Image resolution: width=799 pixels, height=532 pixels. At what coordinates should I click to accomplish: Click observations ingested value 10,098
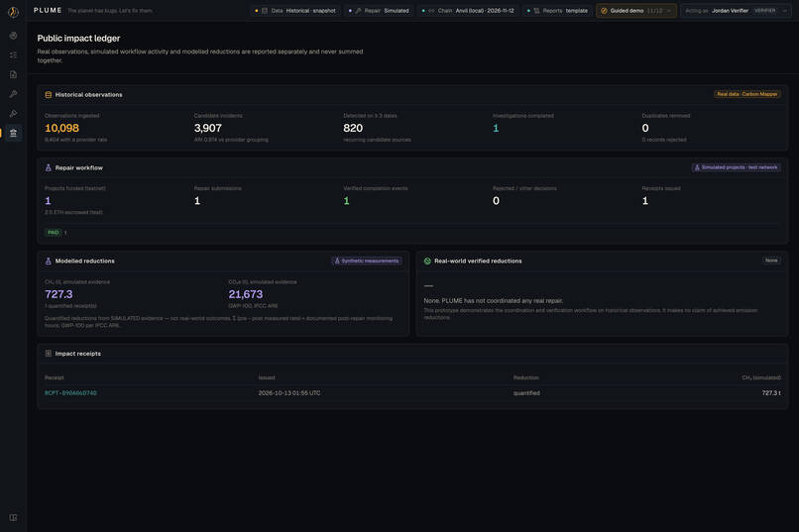61,128
